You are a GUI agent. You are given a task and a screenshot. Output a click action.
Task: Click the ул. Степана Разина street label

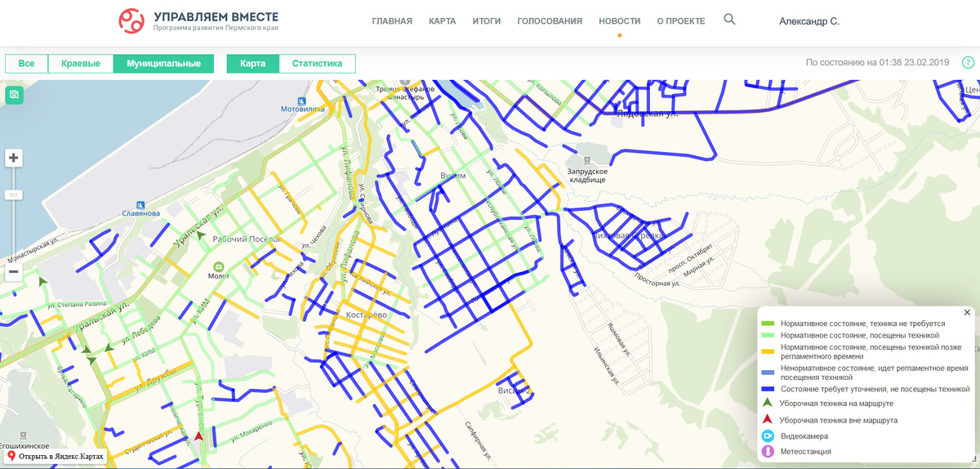click(78, 304)
